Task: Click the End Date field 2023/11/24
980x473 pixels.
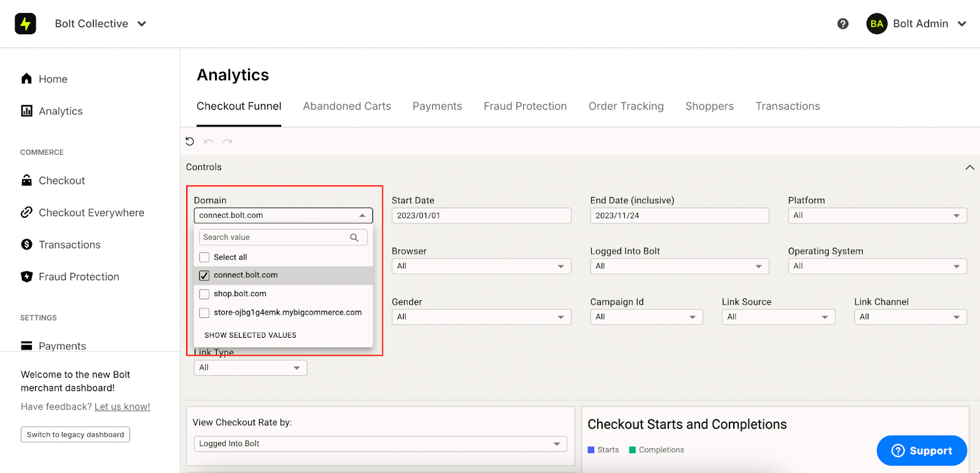Action: [x=679, y=215]
